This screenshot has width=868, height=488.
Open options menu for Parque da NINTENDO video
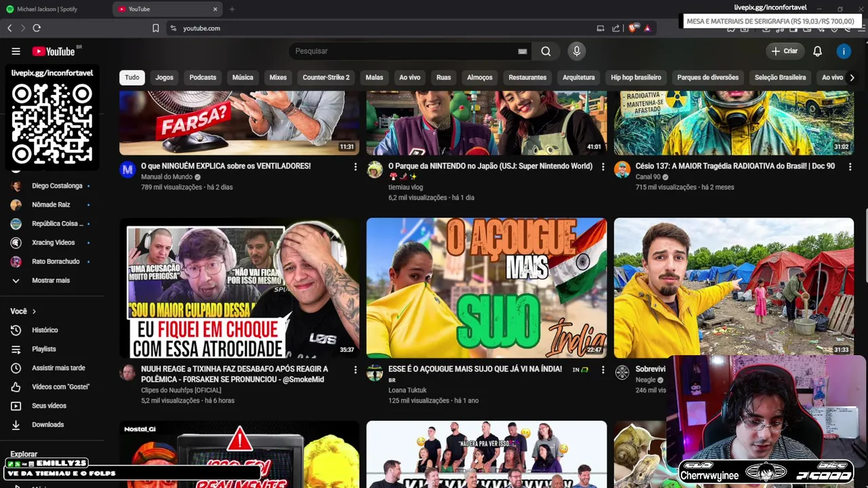click(x=603, y=167)
